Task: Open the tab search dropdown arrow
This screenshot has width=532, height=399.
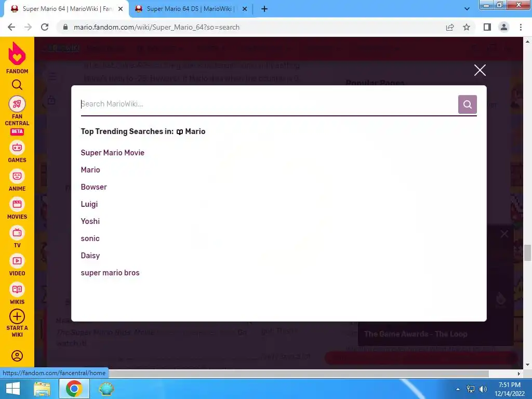Action: (x=467, y=9)
